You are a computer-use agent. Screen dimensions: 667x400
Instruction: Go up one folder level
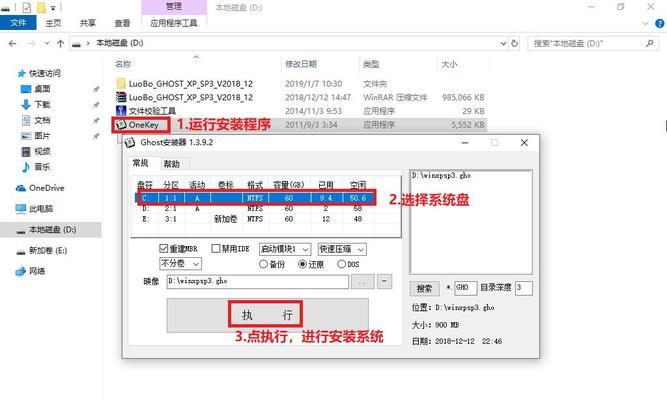tap(60, 43)
